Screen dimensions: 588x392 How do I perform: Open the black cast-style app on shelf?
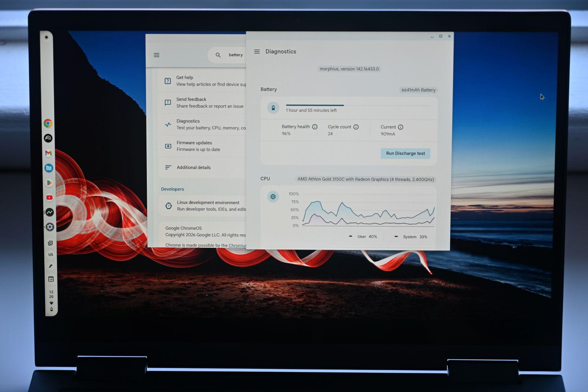click(48, 138)
